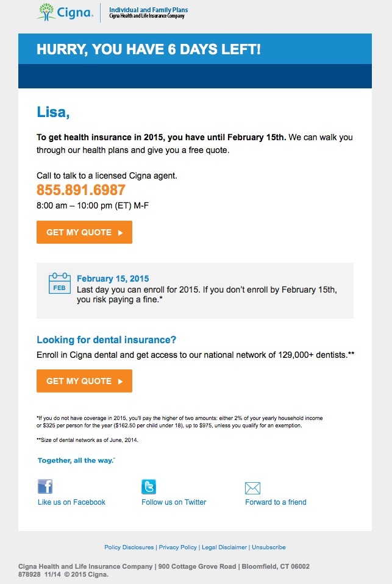Image resolution: width=392 pixels, height=584 pixels.
Task: Click the Twitter bird icon
Action: 149,486
